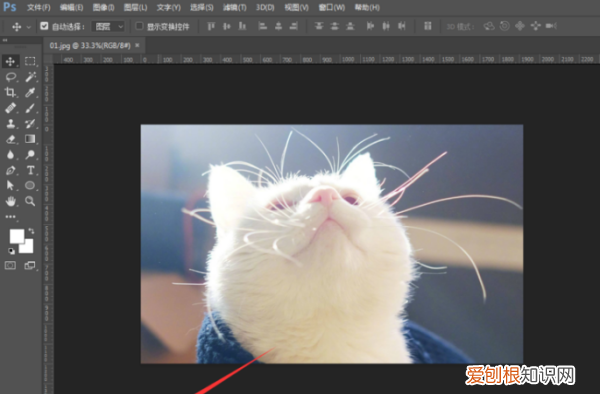Open the 编辑(E) menu
600x394 pixels.
(x=72, y=7)
